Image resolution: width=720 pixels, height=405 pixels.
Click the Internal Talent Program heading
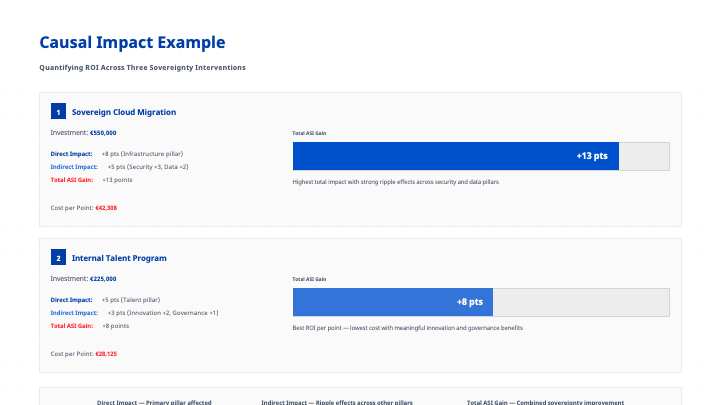click(x=119, y=258)
